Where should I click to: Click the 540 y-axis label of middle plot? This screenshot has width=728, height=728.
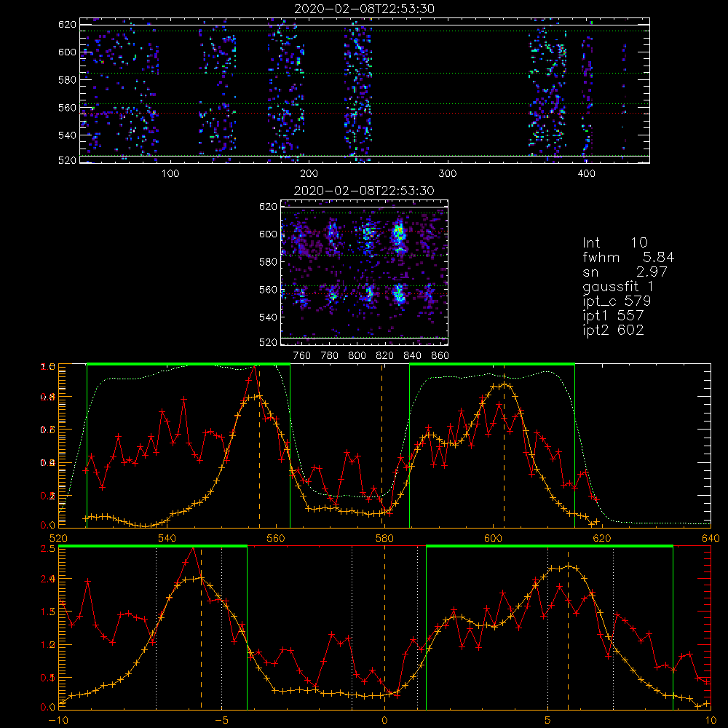(x=269, y=317)
